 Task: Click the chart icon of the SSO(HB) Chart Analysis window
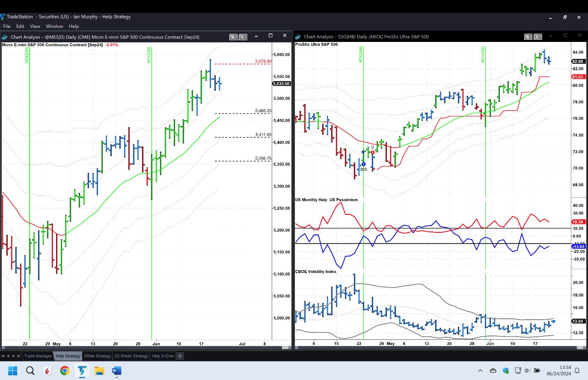tap(298, 37)
